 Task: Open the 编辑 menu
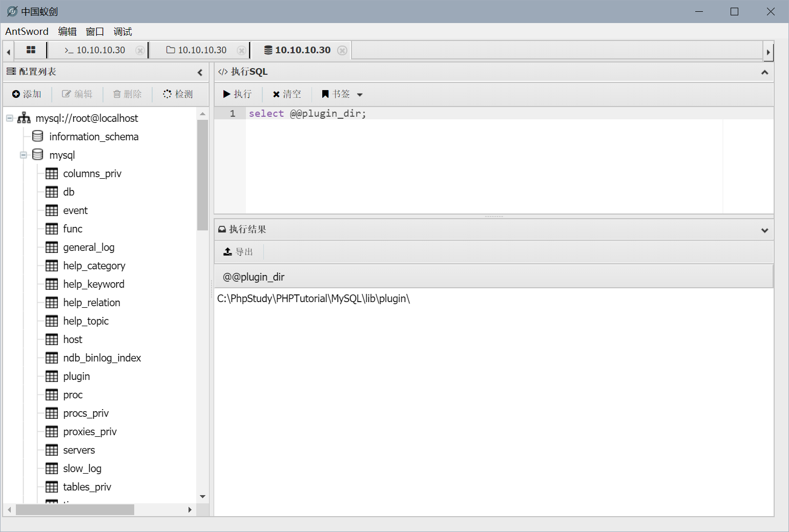67,32
